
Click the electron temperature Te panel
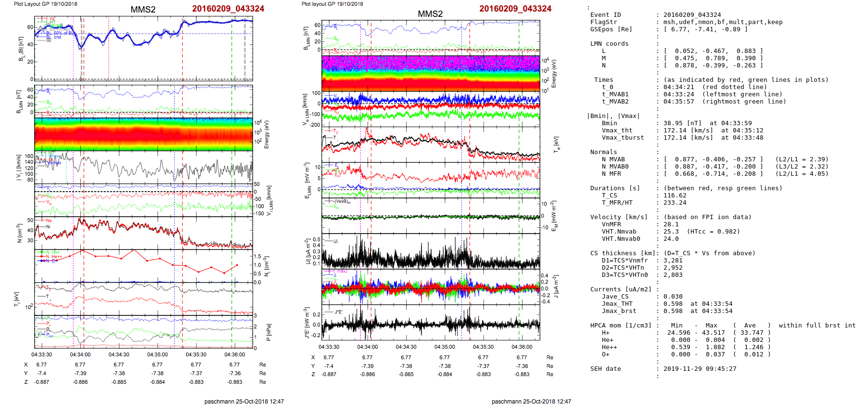431,144
